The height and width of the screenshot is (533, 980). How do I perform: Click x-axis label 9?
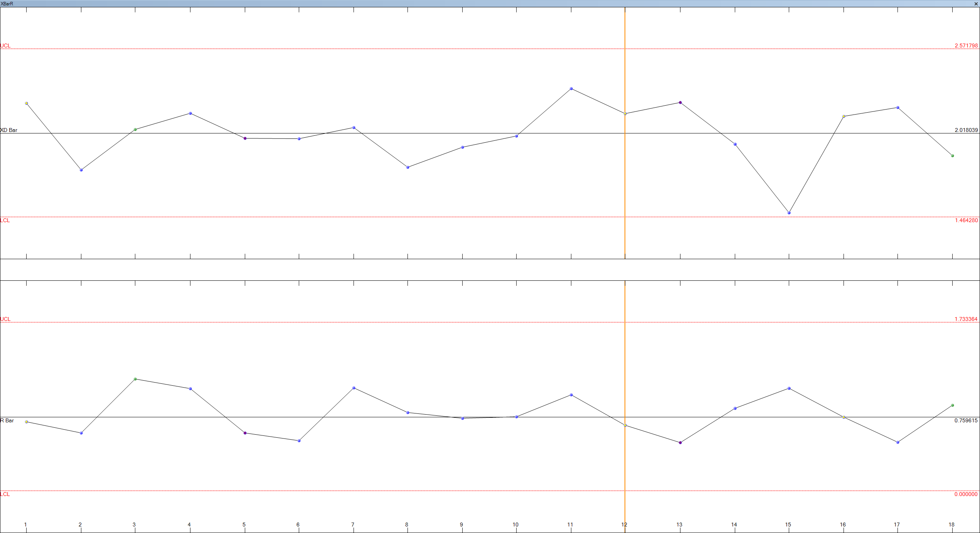(x=461, y=525)
